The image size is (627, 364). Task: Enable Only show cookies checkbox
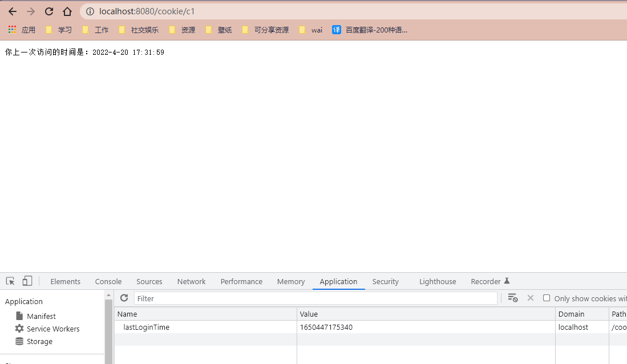pos(547,298)
